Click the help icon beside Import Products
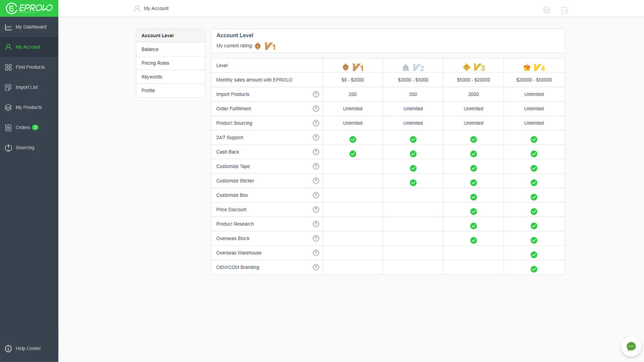 pyautogui.click(x=316, y=94)
